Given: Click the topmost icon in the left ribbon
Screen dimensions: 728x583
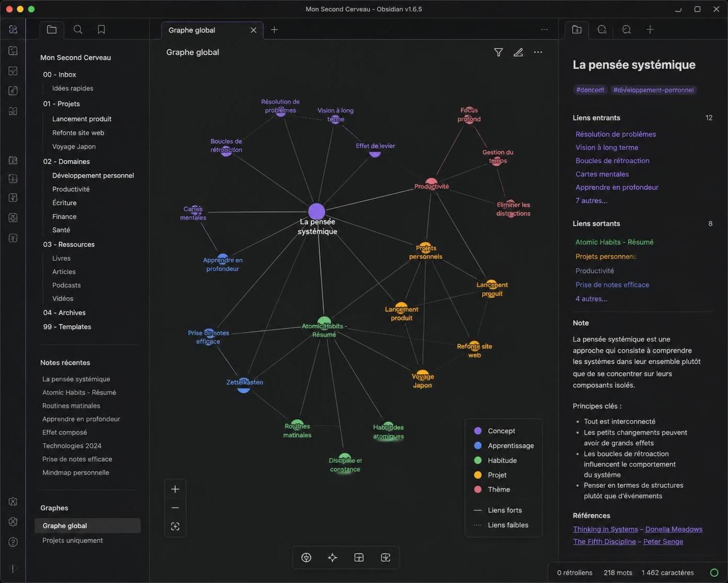Looking at the screenshot, I should pyautogui.click(x=14, y=30).
